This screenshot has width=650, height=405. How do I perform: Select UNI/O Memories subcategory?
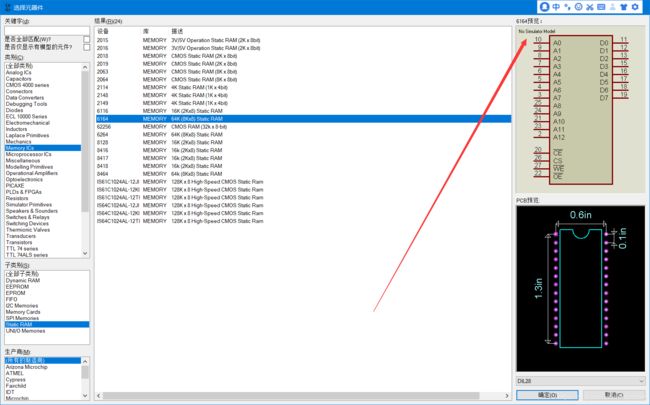(x=25, y=331)
